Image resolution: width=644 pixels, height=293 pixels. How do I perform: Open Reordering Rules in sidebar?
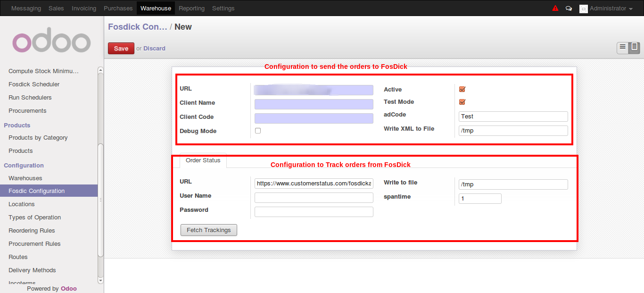(x=32, y=231)
